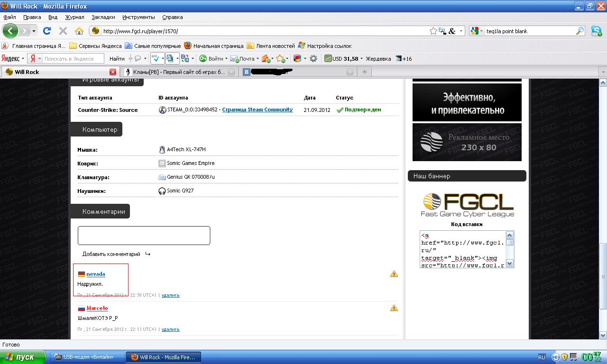Open the Закладки menu
Screen dimensions: 607x364
(103, 17)
